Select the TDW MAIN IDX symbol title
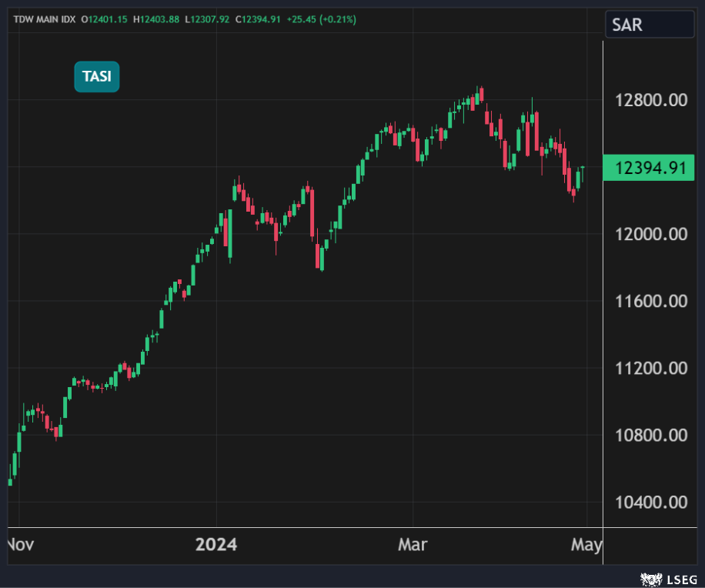Image resolution: width=705 pixels, height=588 pixels. click(x=45, y=19)
